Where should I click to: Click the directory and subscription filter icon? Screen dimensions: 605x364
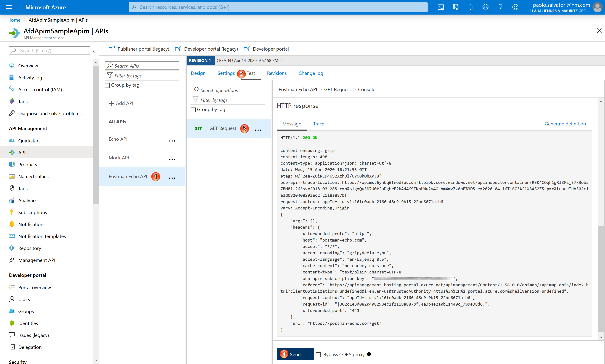click(455, 7)
